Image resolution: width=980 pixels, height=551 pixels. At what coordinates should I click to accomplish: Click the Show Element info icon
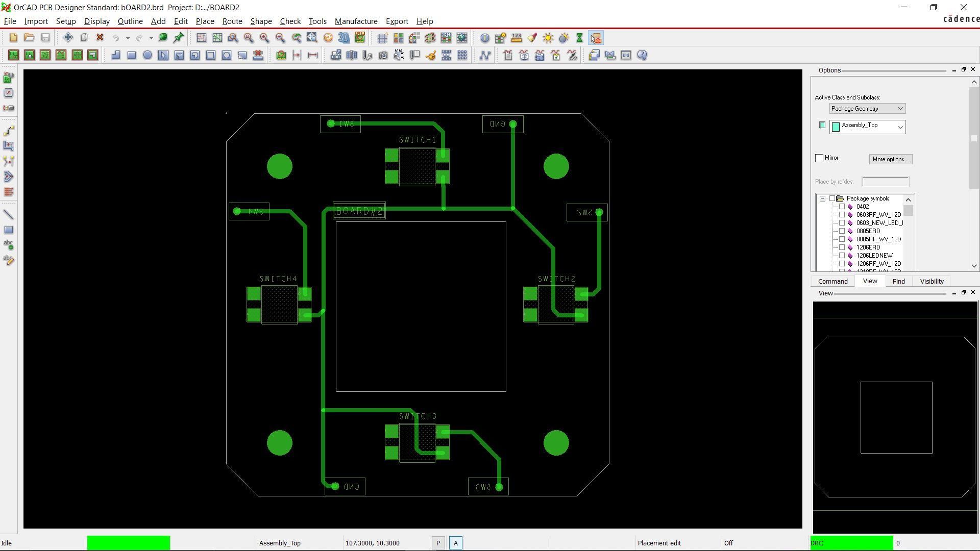tap(485, 38)
